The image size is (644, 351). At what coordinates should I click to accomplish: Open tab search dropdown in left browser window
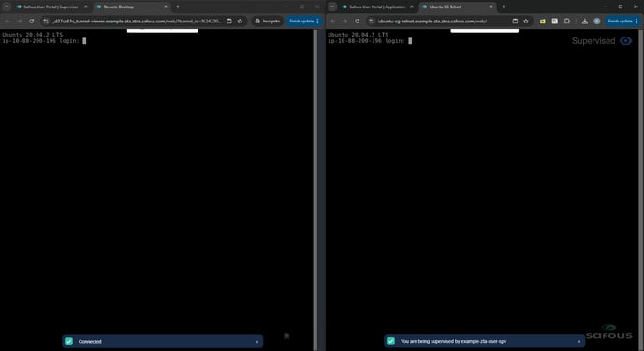[7, 7]
